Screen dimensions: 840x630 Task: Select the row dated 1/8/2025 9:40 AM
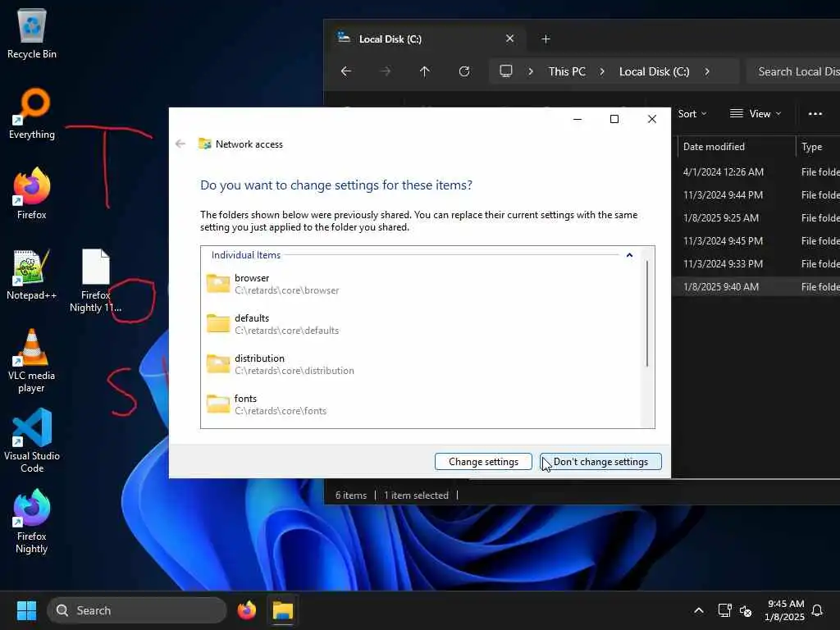point(756,287)
